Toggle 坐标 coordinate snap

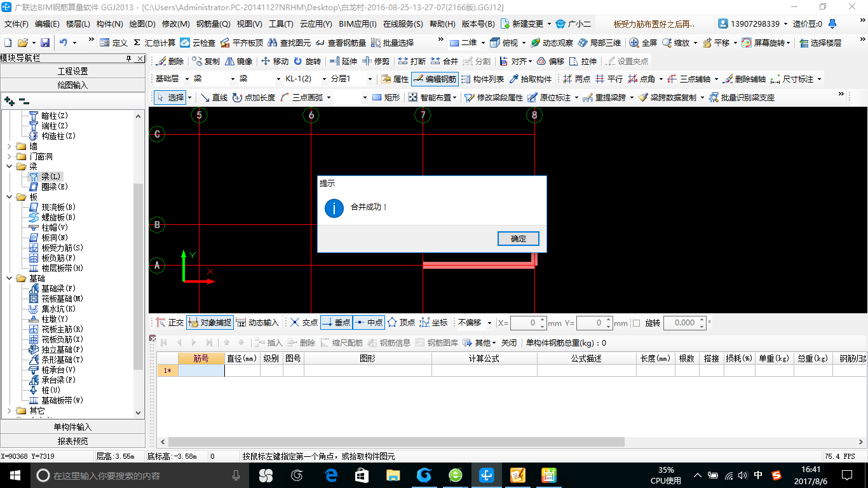[x=433, y=322]
